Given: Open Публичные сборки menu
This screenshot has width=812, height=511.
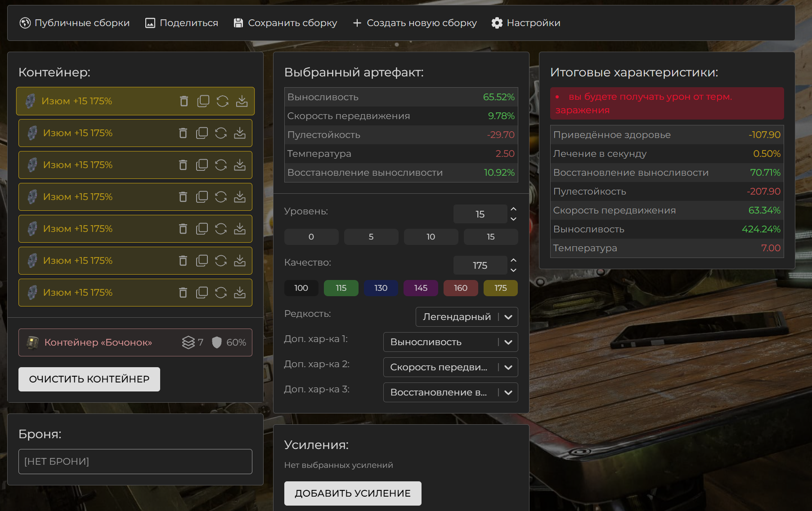Looking at the screenshot, I should pyautogui.click(x=75, y=23).
